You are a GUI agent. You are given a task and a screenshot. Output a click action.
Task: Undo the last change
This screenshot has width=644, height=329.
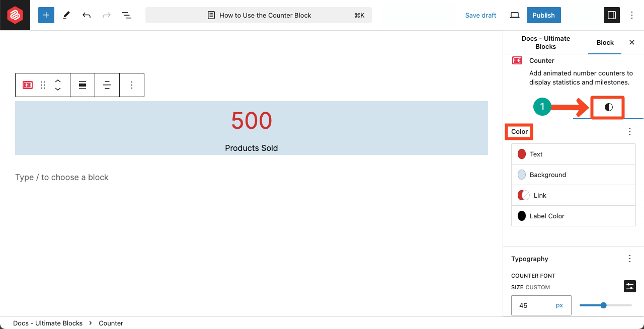tap(87, 15)
